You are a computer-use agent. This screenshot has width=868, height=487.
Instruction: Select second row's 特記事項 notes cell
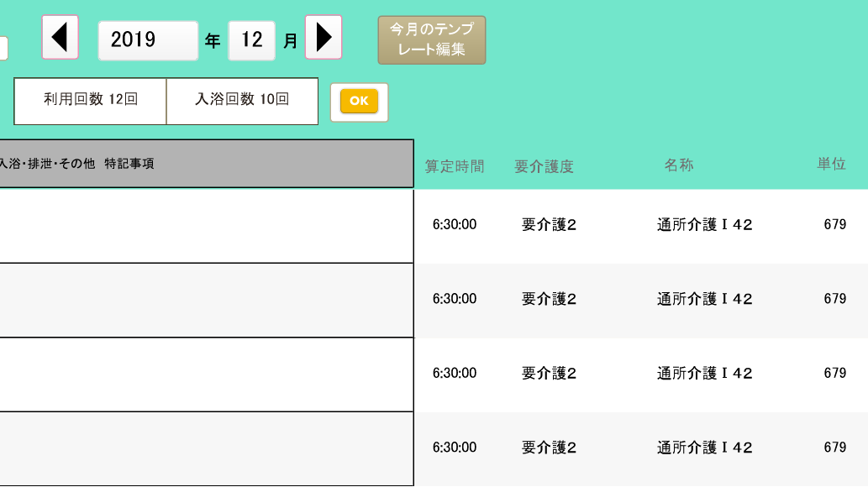click(207, 301)
